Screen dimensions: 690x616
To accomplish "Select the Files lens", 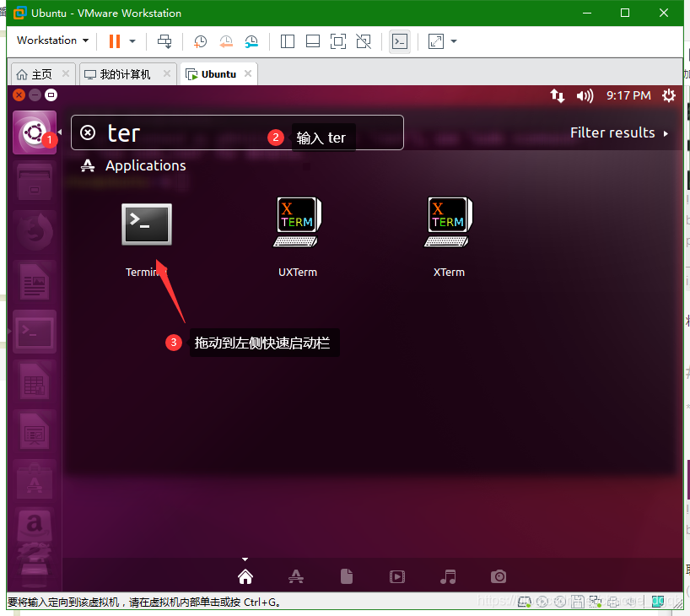I will click(x=347, y=576).
